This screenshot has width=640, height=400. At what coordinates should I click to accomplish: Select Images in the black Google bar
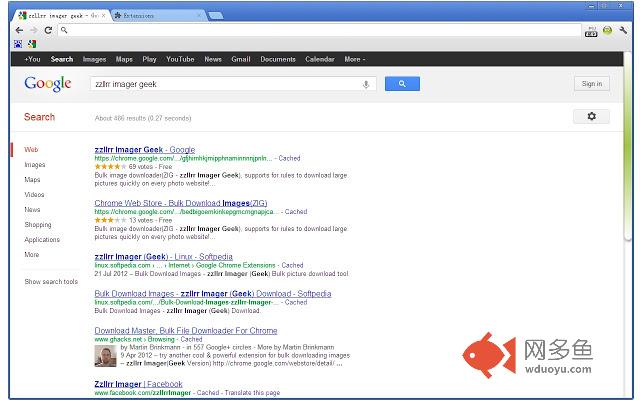(94, 59)
